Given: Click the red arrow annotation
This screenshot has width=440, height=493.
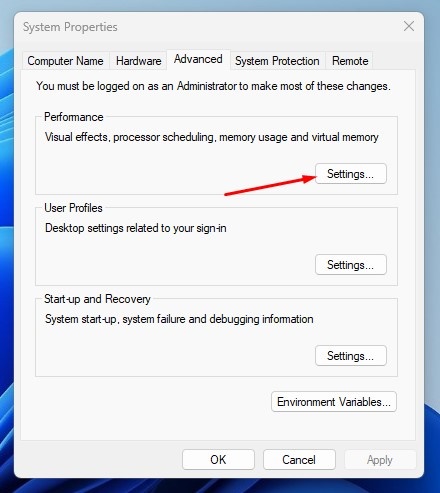Looking at the screenshot, I should point(270,186).
